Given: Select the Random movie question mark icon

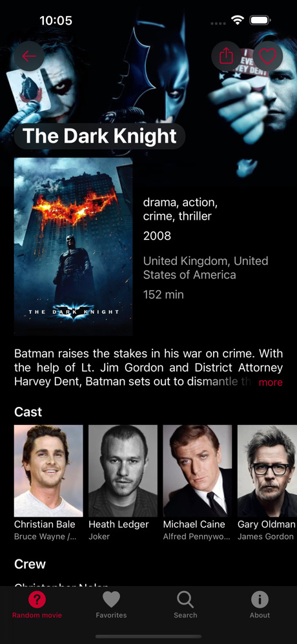Looking at the screenshot, I should click(x=37, y=600).
